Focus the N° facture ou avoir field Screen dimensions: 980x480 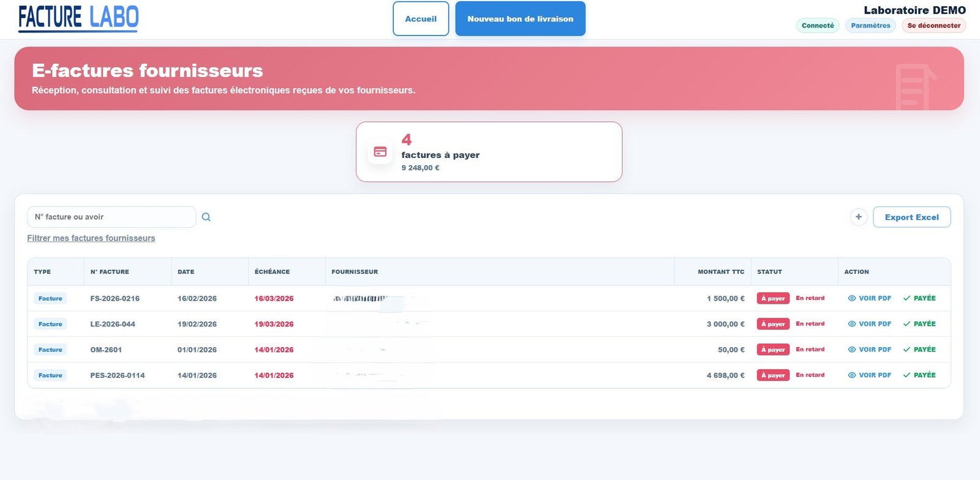pos(111,217)
